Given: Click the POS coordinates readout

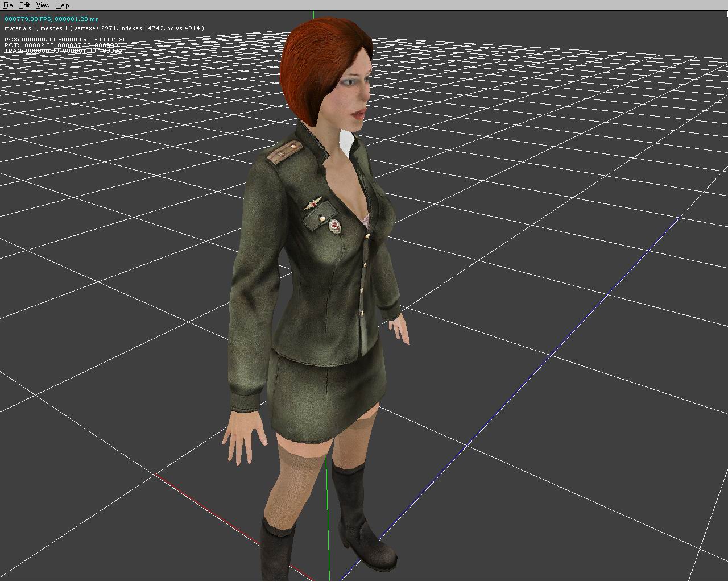Looking at the screenshot, I should tap(65, 40).
